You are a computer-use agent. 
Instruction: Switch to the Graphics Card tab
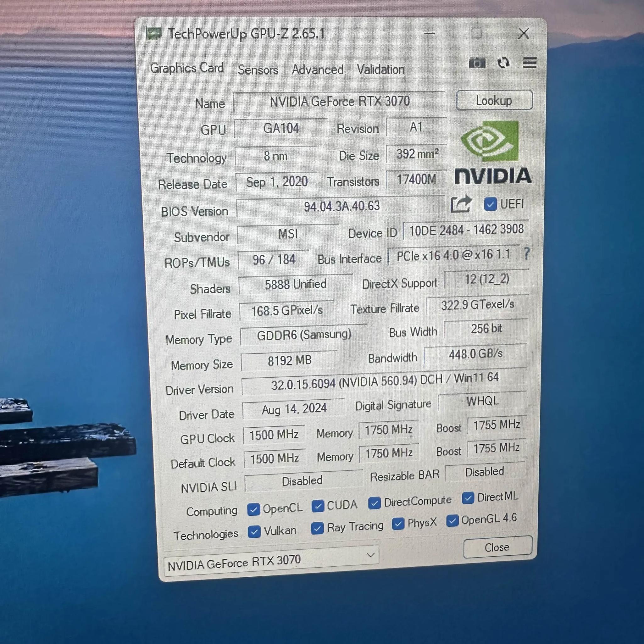point(187,68)
